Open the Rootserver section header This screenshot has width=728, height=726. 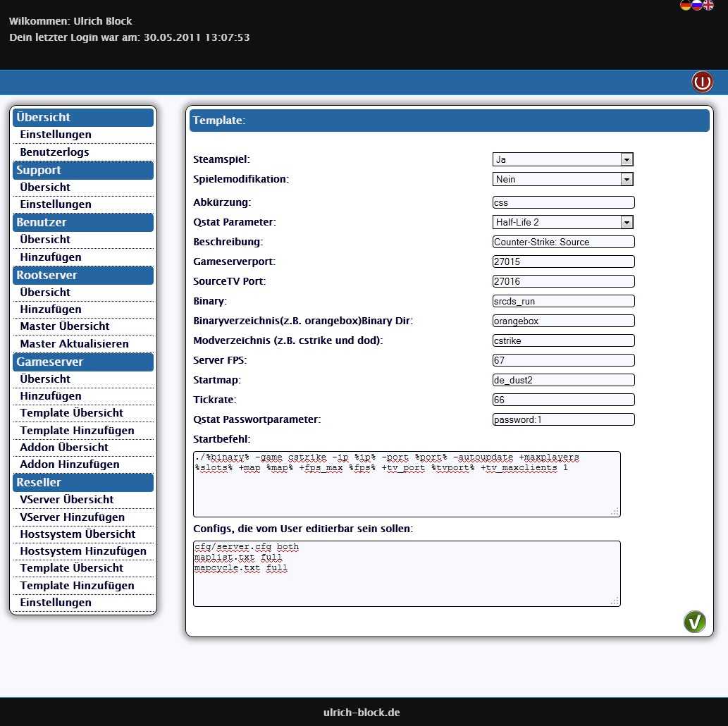coord(83,275)
